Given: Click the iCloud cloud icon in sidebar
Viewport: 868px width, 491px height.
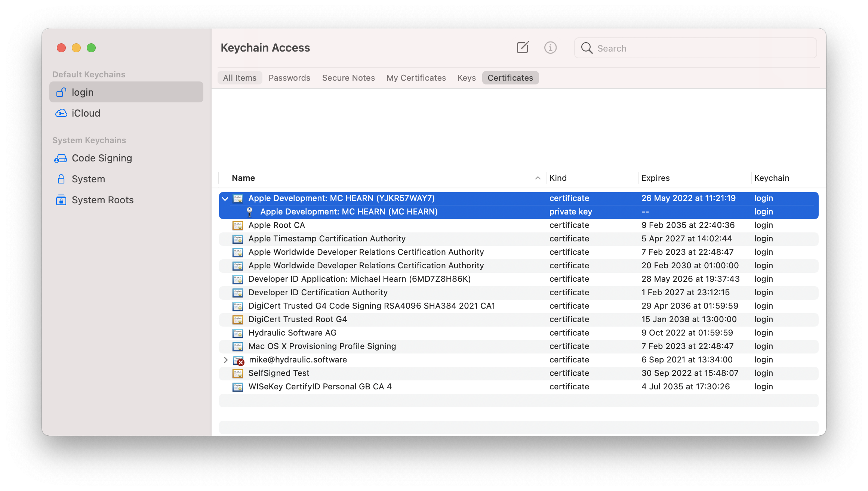Looking at the screenshot, I should pos(61,113).
